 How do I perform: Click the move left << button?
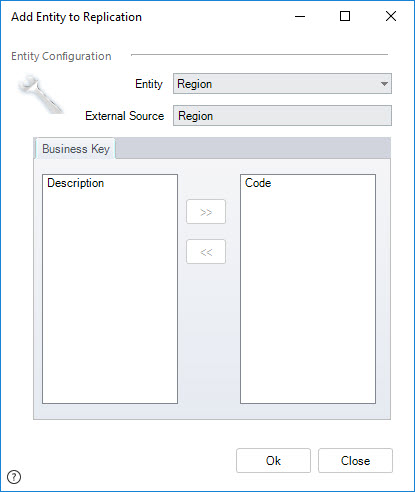206,252
